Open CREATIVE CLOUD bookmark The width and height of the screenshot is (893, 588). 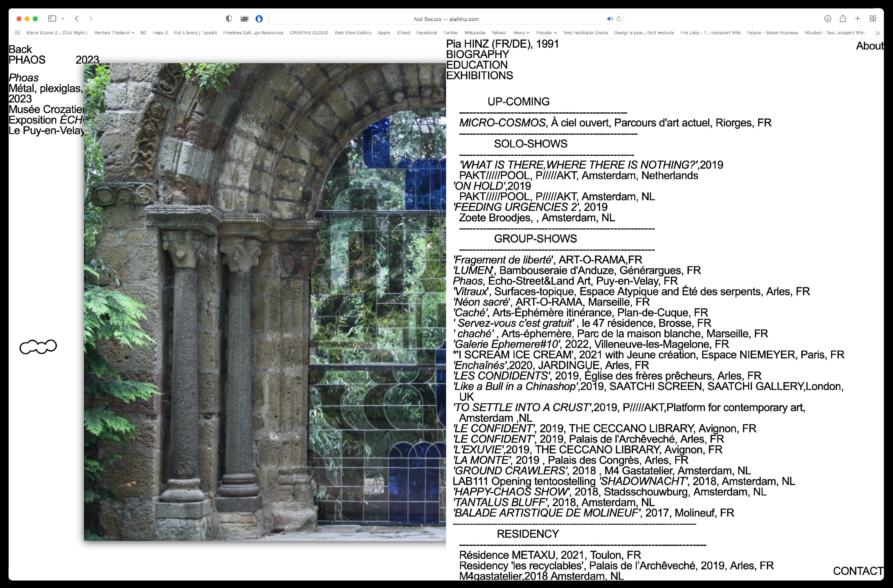[x=309, y=33]
